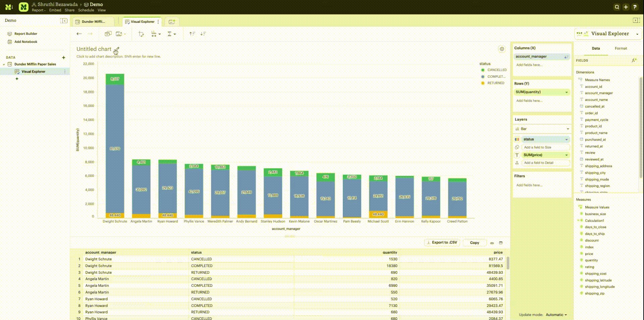Screen dimensions: 644x320
Task: Open the Schedule menu
Action: 86,10
